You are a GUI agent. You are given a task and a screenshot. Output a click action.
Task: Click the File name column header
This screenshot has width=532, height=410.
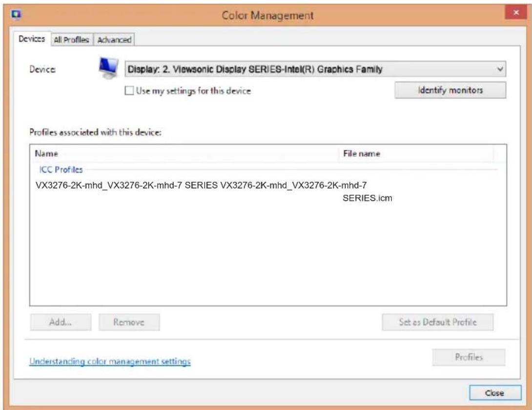tap(417, 154)
